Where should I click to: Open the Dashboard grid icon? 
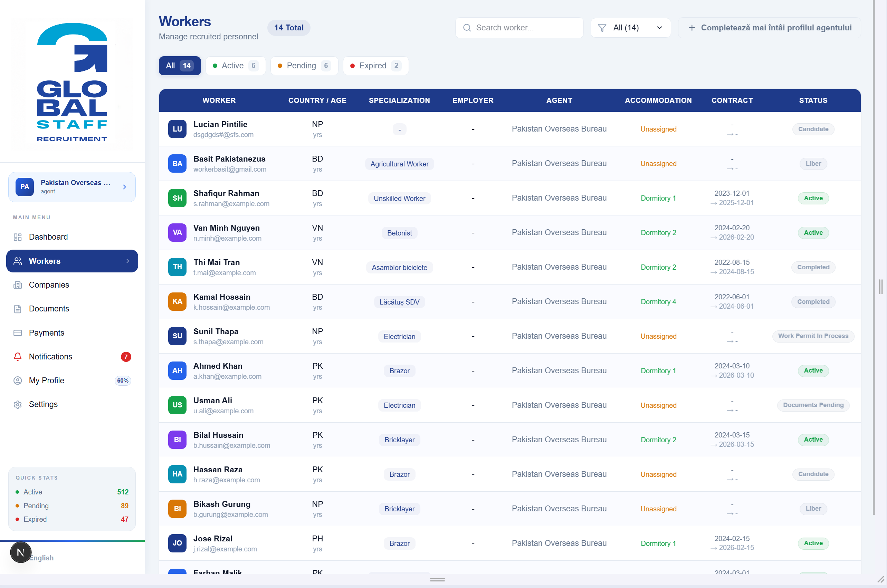pos(18,237)
